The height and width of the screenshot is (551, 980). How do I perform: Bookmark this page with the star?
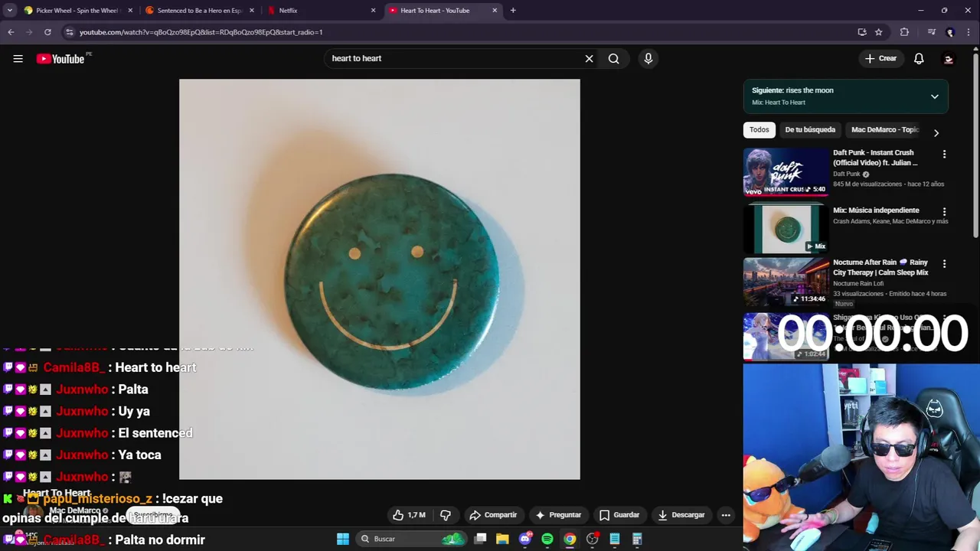tap(879, 32)
